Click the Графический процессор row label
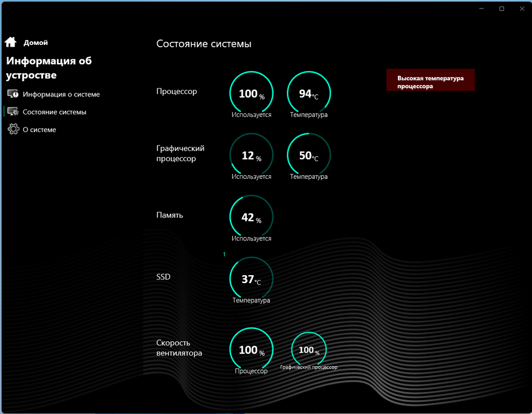The height and width of the screenshot is (414, 532). 180,153
